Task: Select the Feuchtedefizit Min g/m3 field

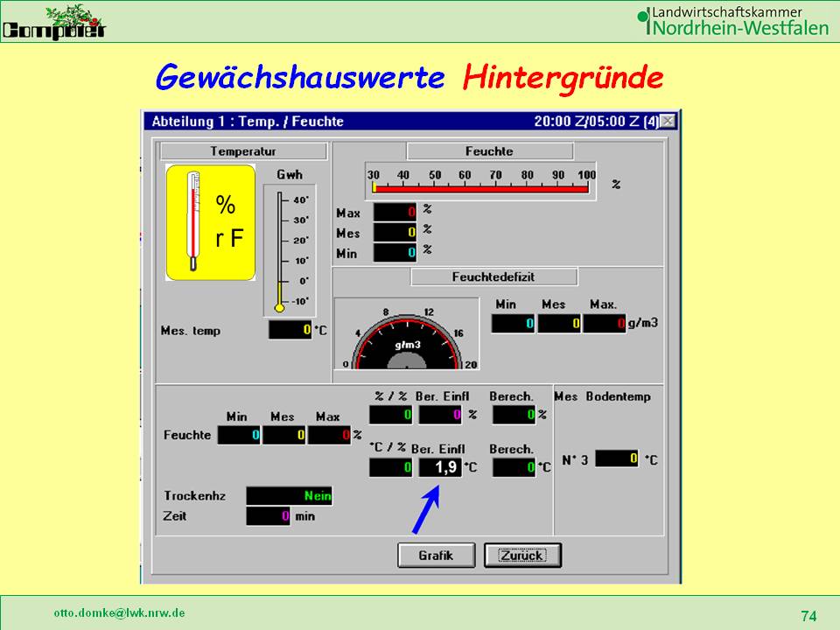Action: tap(513, 324)
